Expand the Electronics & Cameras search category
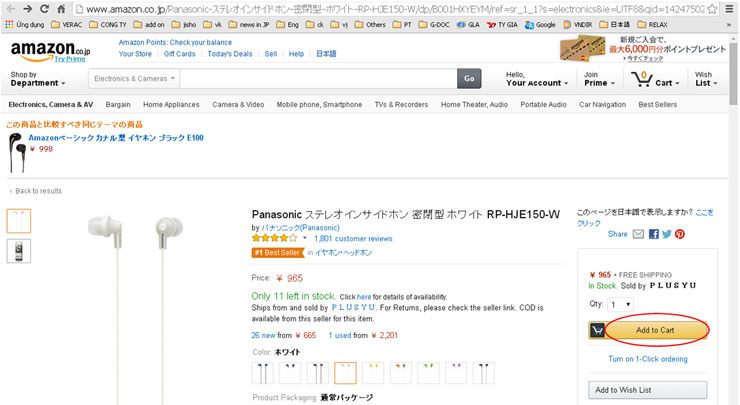 coord(134,78)
